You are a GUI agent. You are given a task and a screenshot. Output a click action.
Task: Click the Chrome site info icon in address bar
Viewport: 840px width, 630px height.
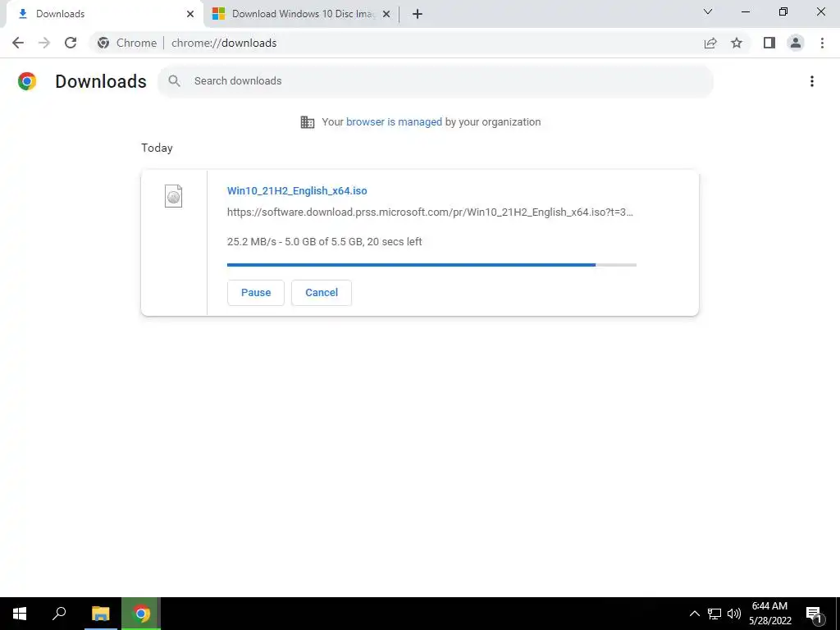103,43
